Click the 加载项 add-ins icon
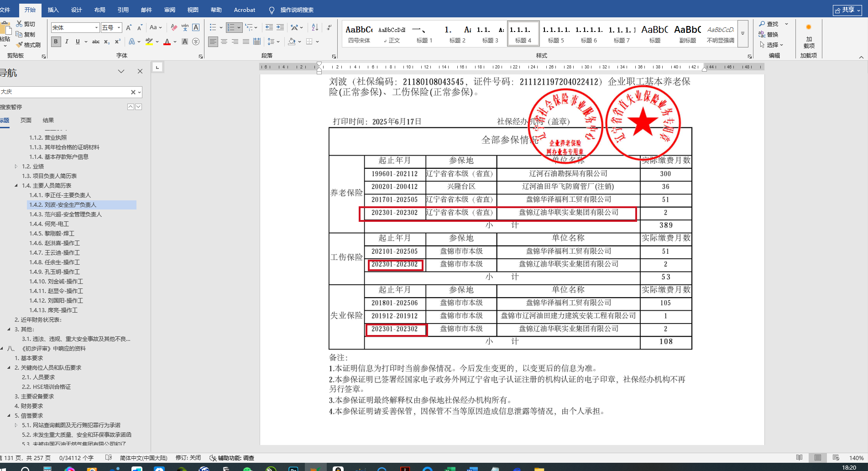This screenshot has height=471, width=868. point(809,37)
